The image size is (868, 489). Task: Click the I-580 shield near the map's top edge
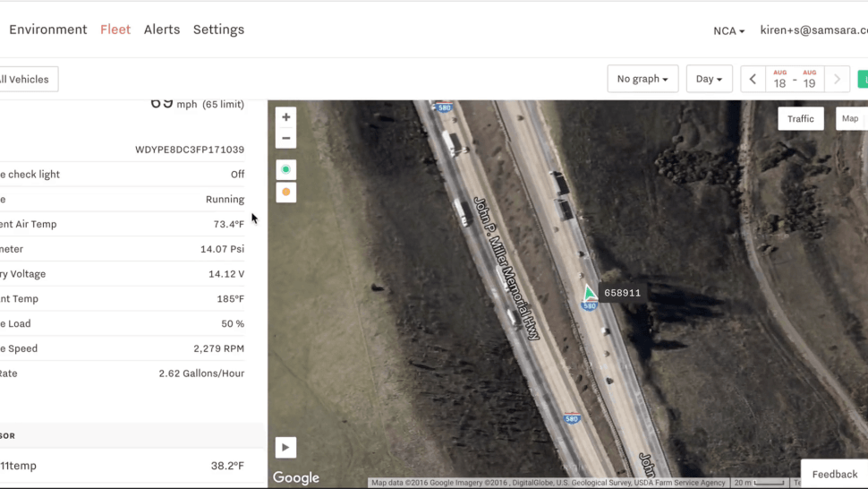(x=444, y=107)
